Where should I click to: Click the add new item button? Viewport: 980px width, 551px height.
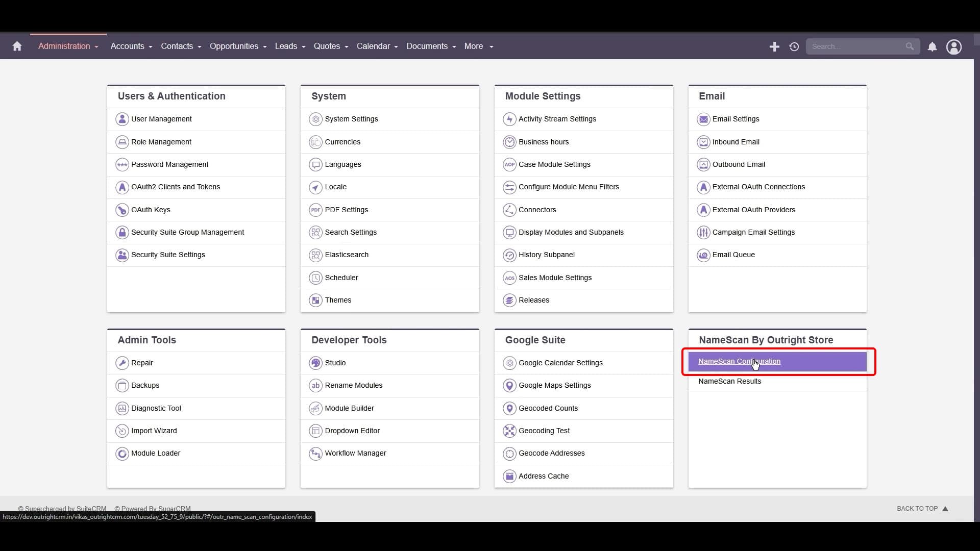(774, 46)
